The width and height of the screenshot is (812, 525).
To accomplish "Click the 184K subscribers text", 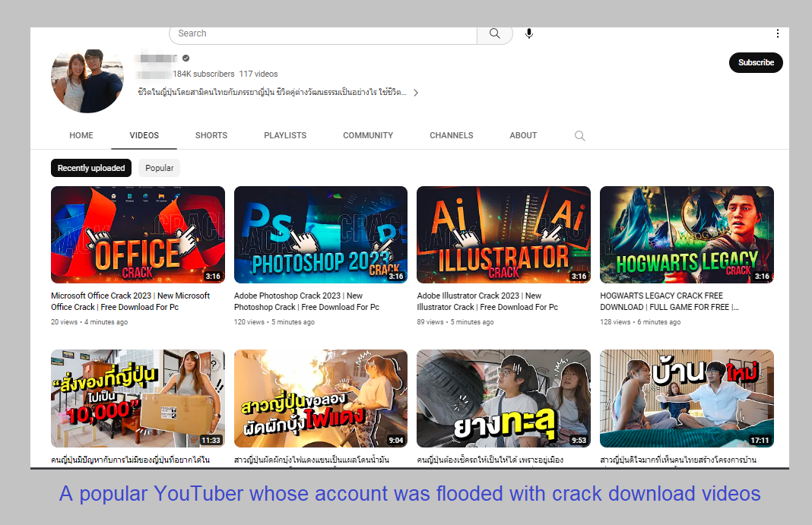I will point(204,74).
